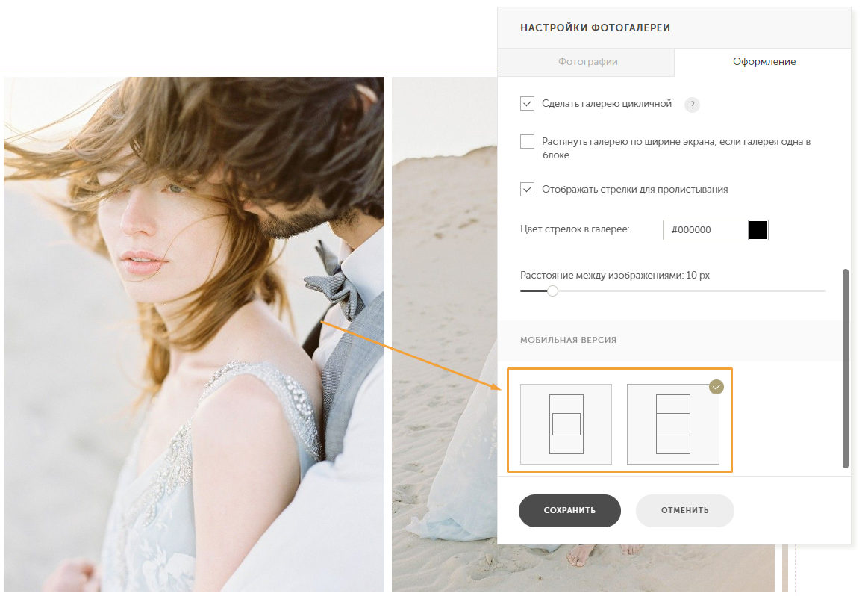The image size is (868, 596).
Task: Uncheck Сделать галерею цикличной checkbox
Action: tap(527, 104)
